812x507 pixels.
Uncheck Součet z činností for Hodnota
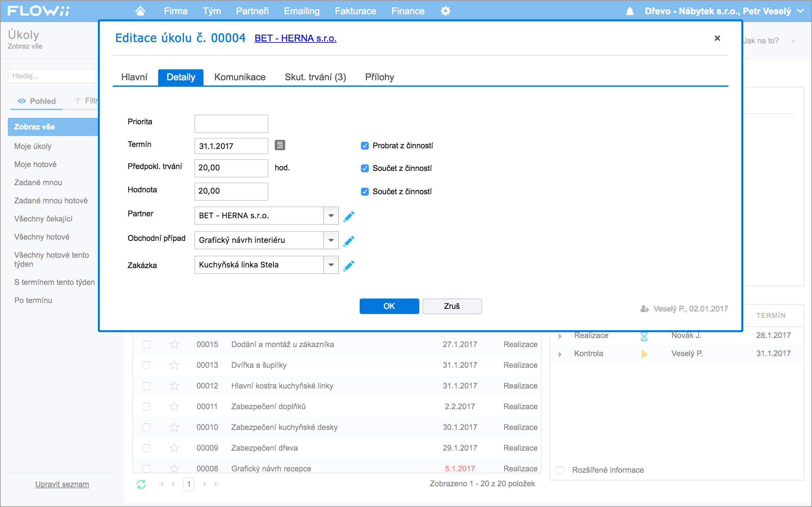click(x=365, y=191)
